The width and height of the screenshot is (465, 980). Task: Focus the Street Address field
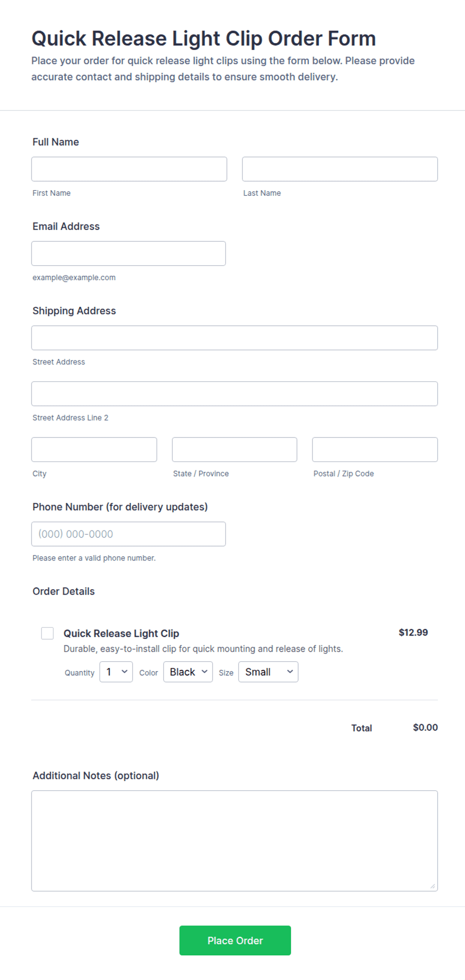[x=234, y=338]
